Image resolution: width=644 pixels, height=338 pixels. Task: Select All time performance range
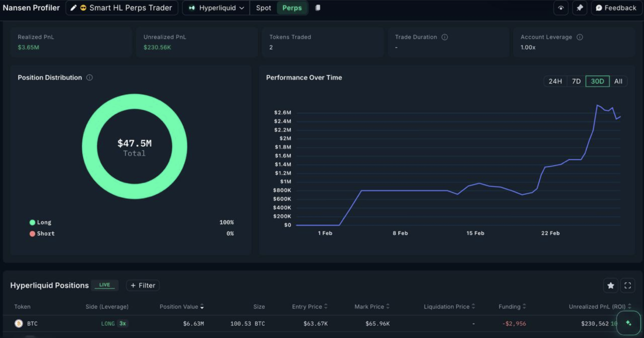(x=618, y=81)
